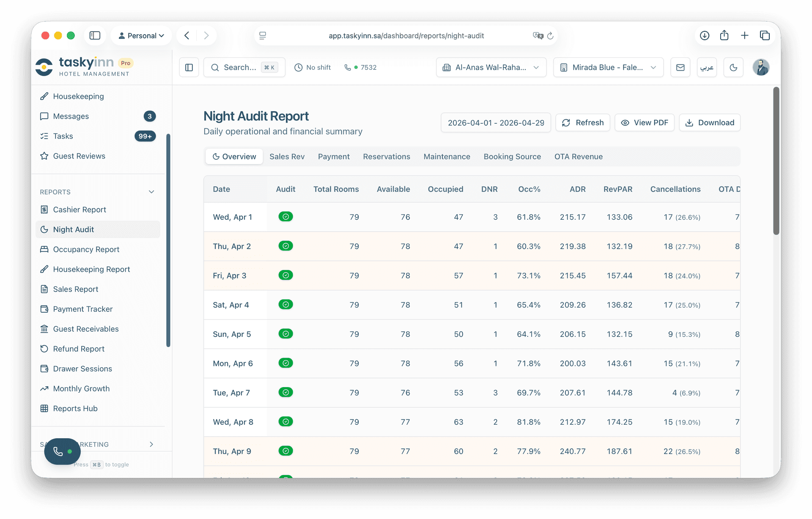Open the mail inbox icon
Screen dimensions: 812x519
[x=680, y=67]
